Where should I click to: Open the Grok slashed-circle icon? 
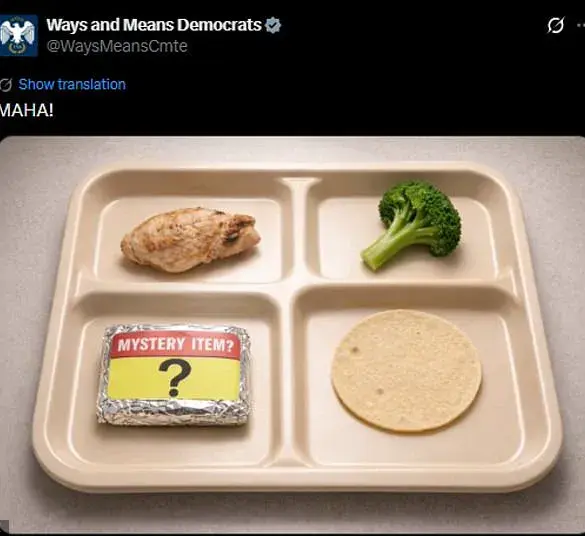556,25
